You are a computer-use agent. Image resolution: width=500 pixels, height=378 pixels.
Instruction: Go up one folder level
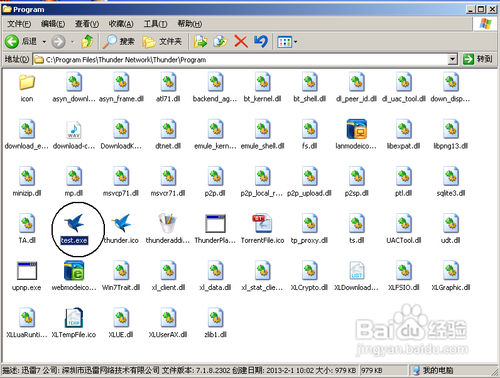tap(87, 41)
